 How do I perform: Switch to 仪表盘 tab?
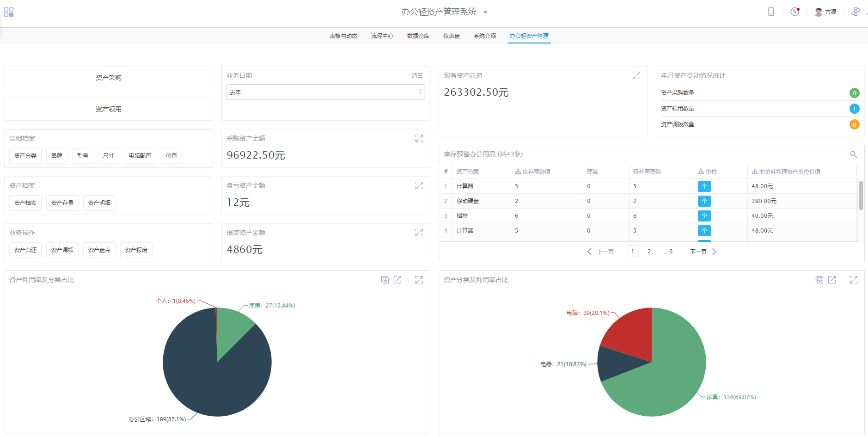coord(452,36)
